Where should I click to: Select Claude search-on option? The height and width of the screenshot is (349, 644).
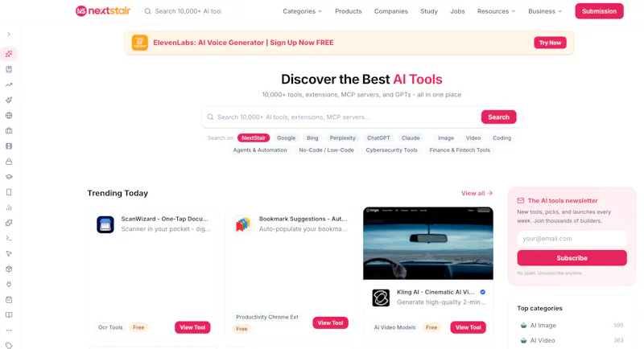[411, 138]
